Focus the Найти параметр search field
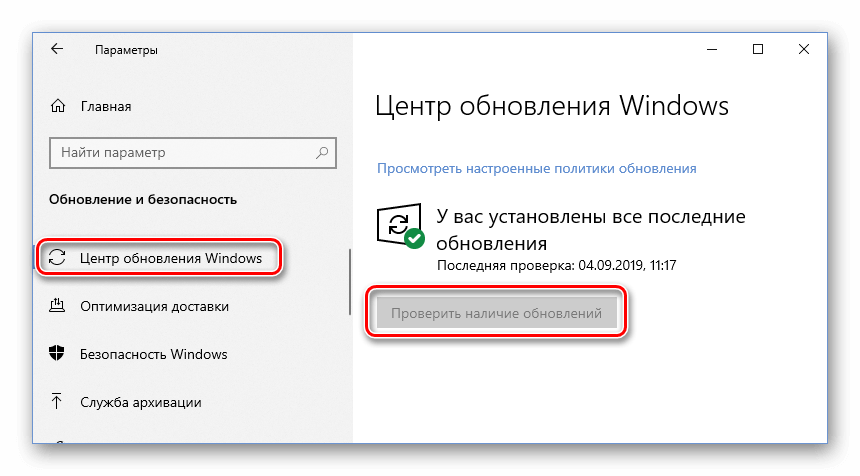860x476 pixels. (193, 152)
